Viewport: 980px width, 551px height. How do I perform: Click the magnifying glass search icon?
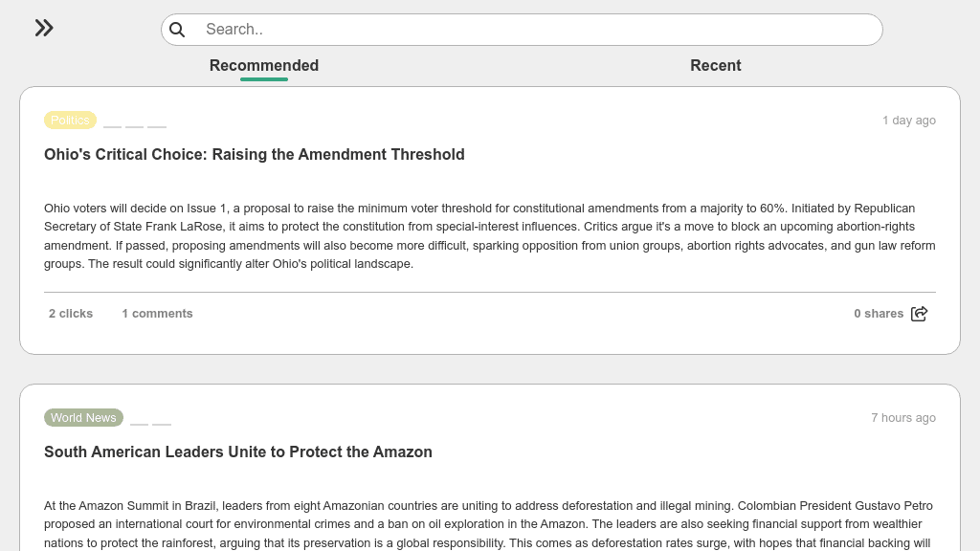pyautogui.click(x=177, y=30)
